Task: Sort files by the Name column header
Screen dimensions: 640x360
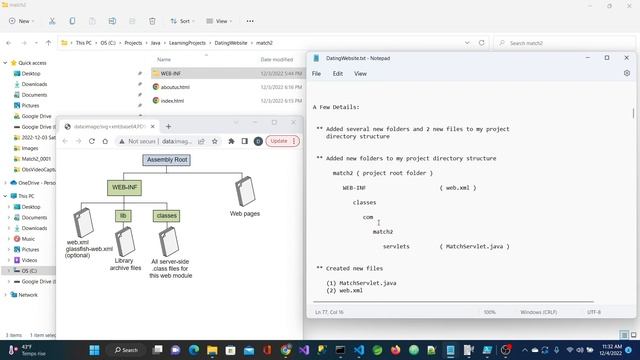Action: 164,60
